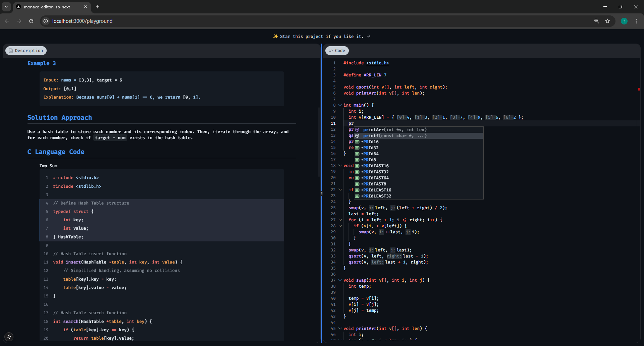Open the tab search dropdown arrow

[6, 7]
